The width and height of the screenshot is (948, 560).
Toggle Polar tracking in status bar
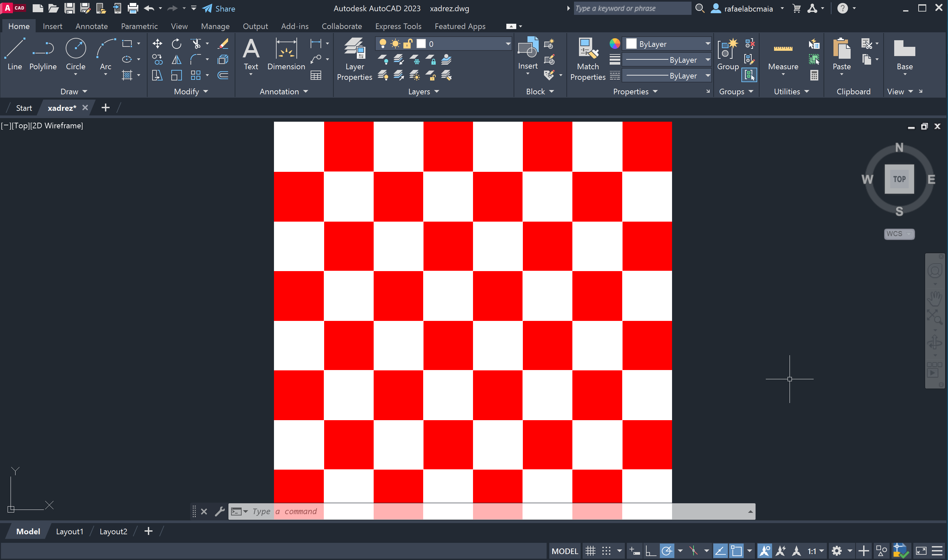tap(667, 551)
